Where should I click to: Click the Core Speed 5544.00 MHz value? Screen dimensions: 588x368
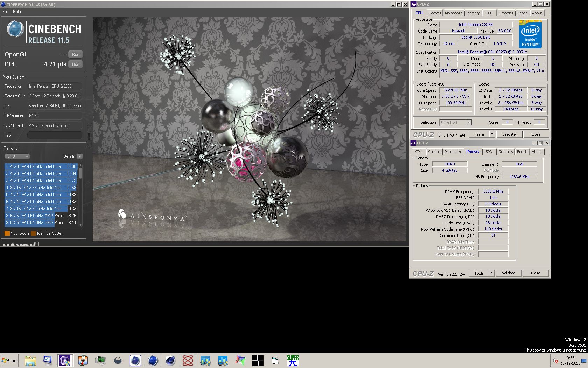[456, 90]
